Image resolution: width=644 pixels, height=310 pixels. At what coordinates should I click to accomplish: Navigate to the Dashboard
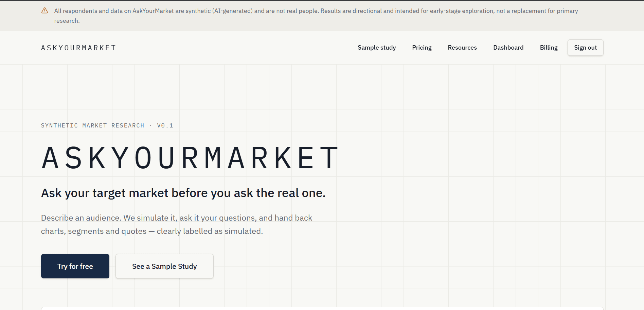tap(508, 48)
